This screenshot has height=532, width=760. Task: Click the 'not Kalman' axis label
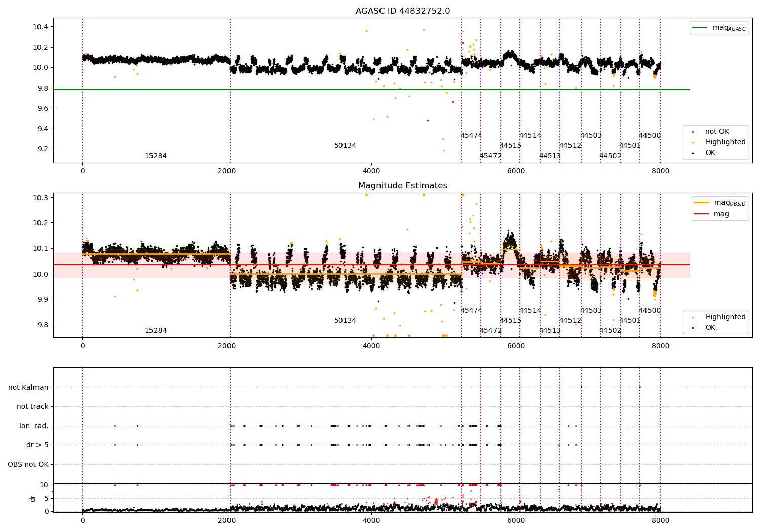pos(28,388)
